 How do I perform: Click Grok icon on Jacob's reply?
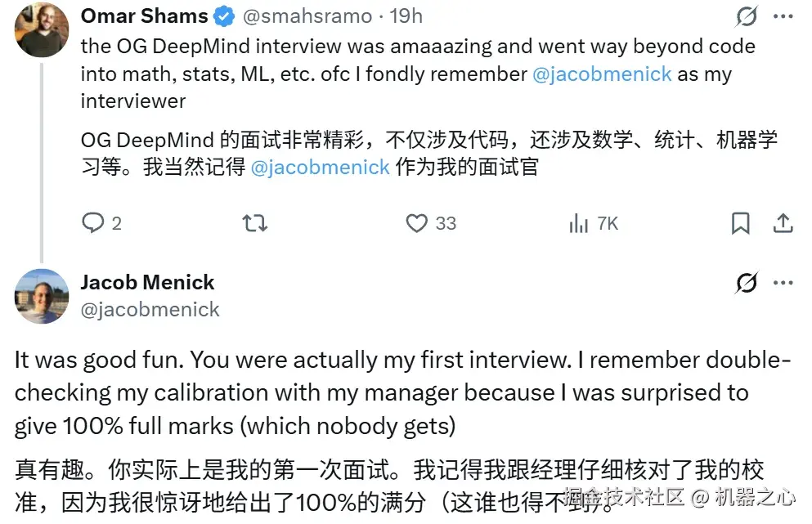point(745,283)
